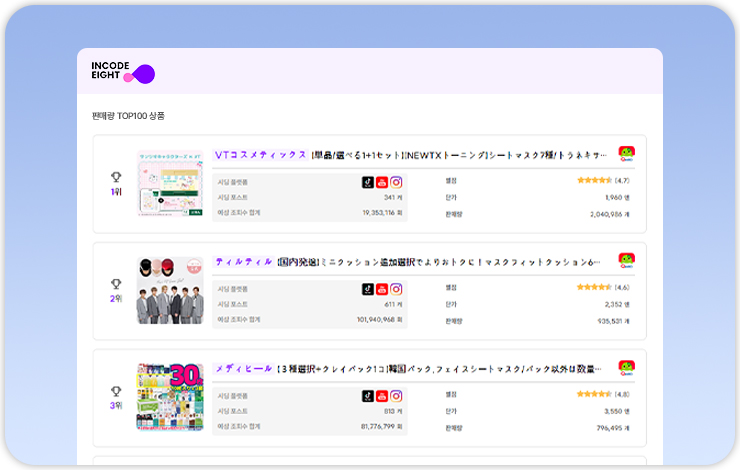
Task: Click the YouTube icon in rank 3 product
Action: pyautogui.click(x=382, y=396)
